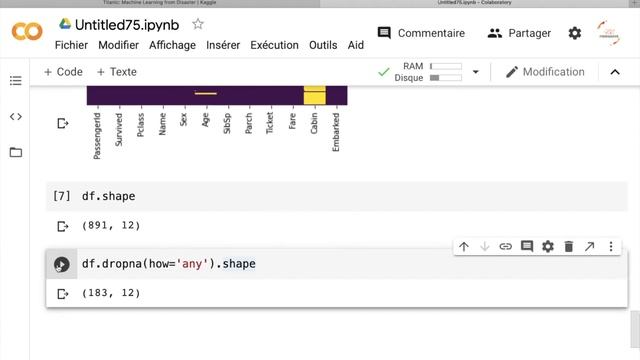Open the Commentaire panel
The image size is (640, 360).
[421, 33]
